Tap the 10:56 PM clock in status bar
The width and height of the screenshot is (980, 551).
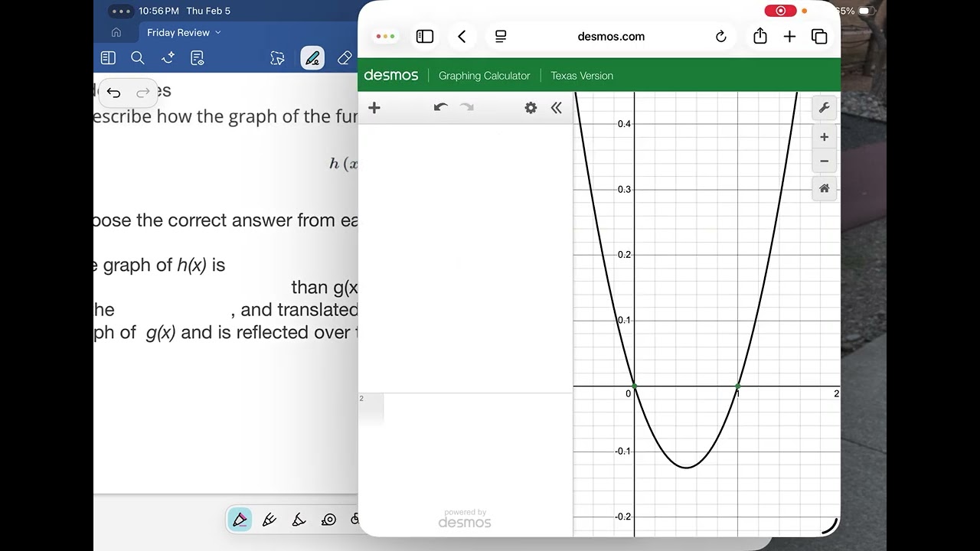tap(158, 11)
